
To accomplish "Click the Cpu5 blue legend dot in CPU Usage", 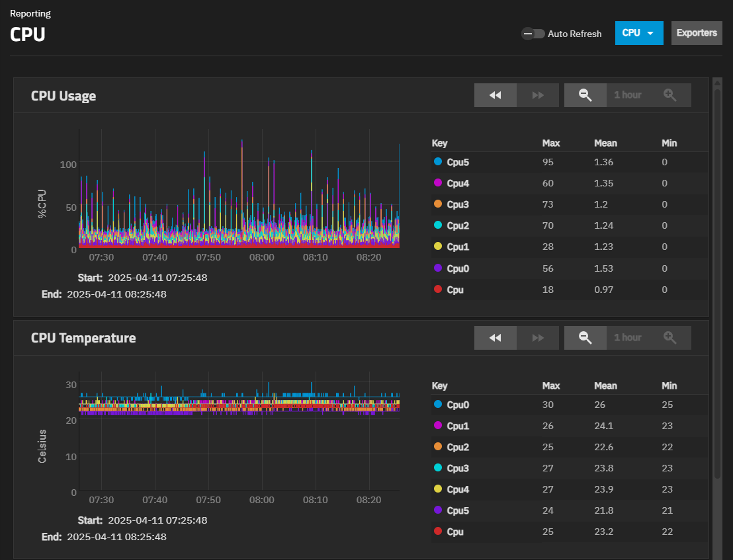I will coord(437,162).
